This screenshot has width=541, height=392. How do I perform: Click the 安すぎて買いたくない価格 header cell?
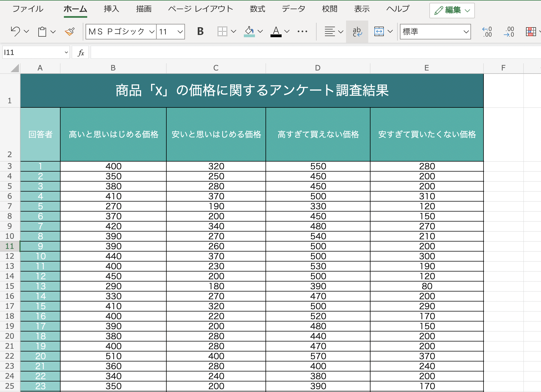(x=427, y=134)
